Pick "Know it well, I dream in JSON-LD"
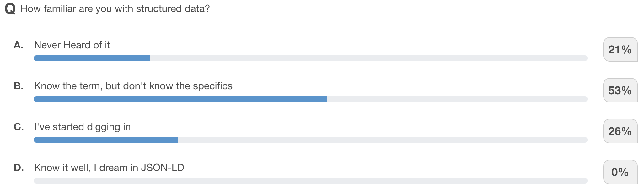The height and width of the screenshot is (193, 644). click(109, 168)
